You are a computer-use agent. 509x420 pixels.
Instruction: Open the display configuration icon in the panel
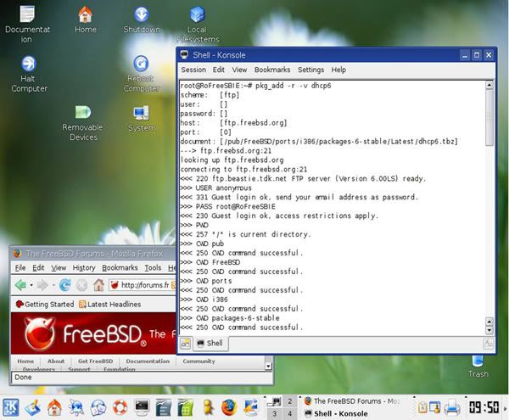[251, 407]
